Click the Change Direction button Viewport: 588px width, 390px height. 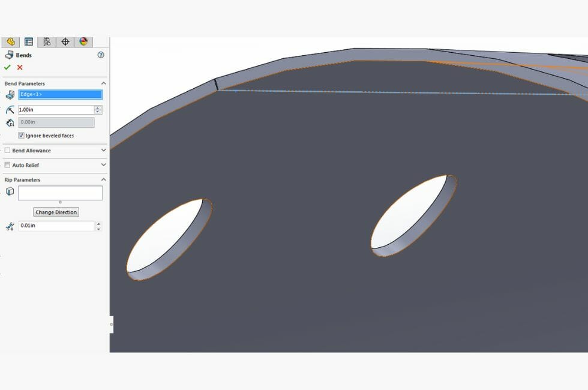(56, 212)
